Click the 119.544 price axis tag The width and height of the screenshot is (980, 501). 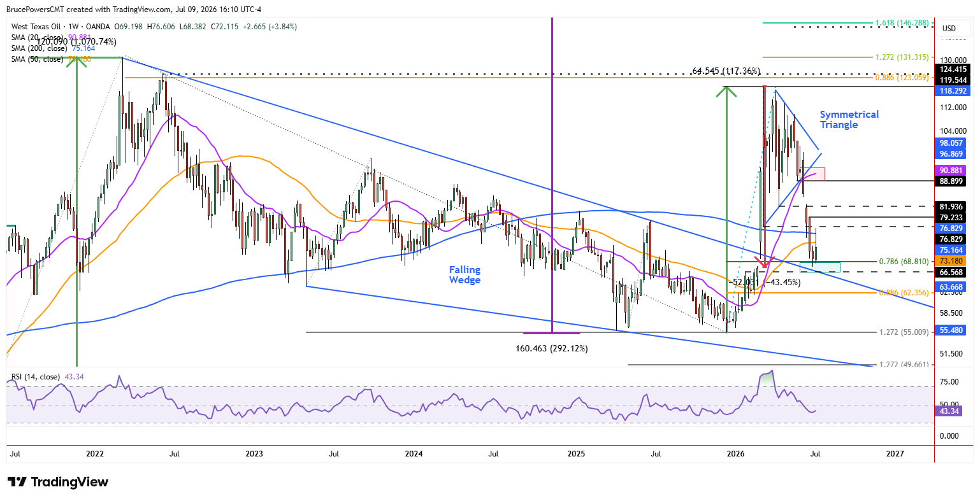pyautogui.click(x=952, y=80)
